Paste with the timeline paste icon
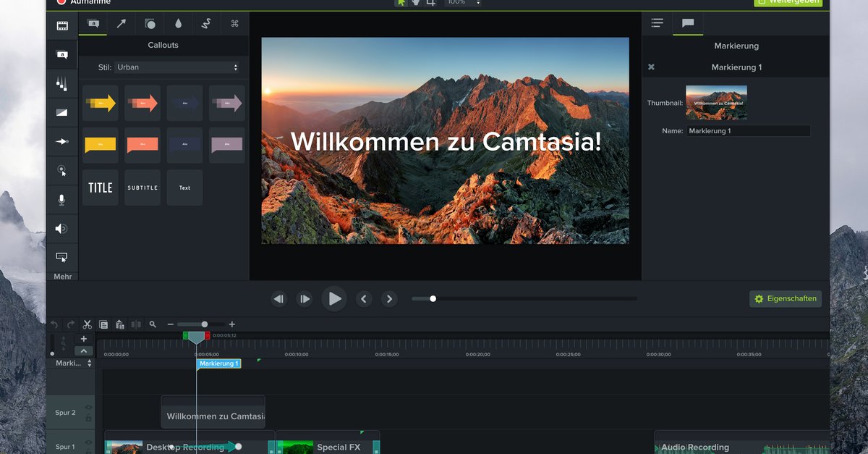The width and height of the screenshot is (868, 454). point(120,324)
